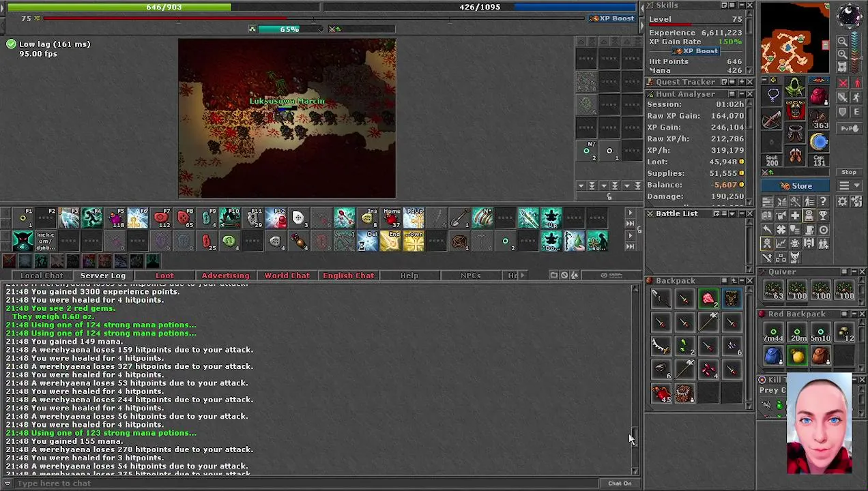Viewport: 868px width, 491px height.
Task: Zoom in the minimap
Action: tap(843, 55)
